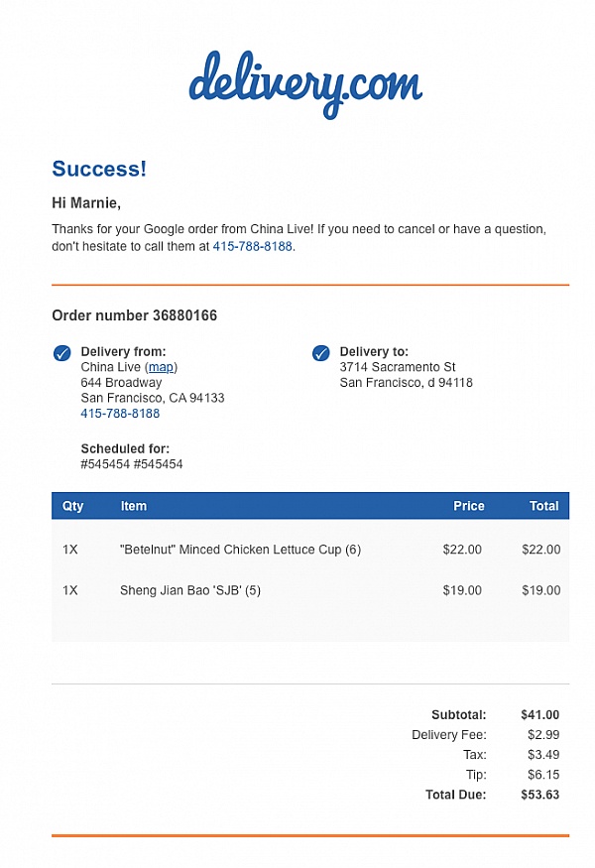Click the checkmark icon beside Delivery to

321,352
